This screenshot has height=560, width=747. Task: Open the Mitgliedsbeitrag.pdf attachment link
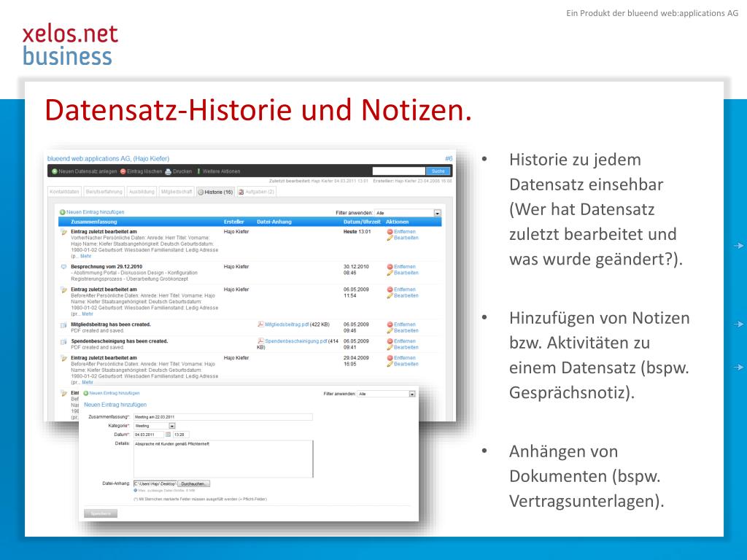(x=287, y=324)
